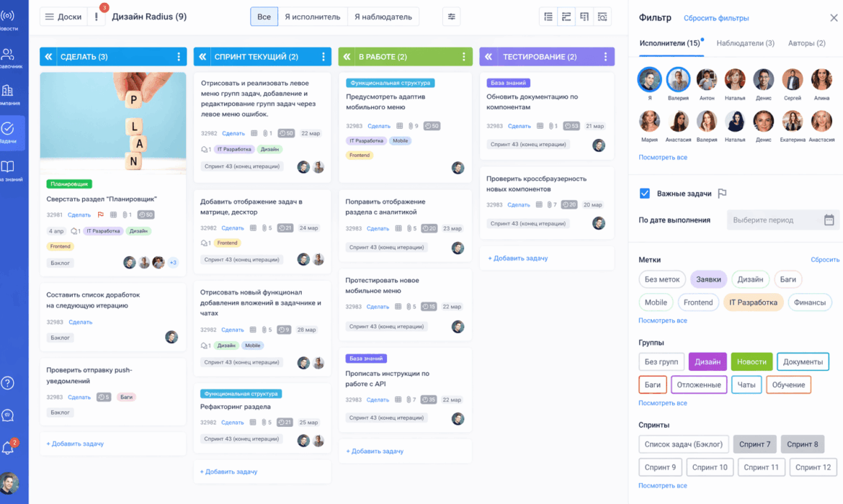Click the important tasks exclamation icon
The image size is (843, 504).
click(x=97, y=17)
